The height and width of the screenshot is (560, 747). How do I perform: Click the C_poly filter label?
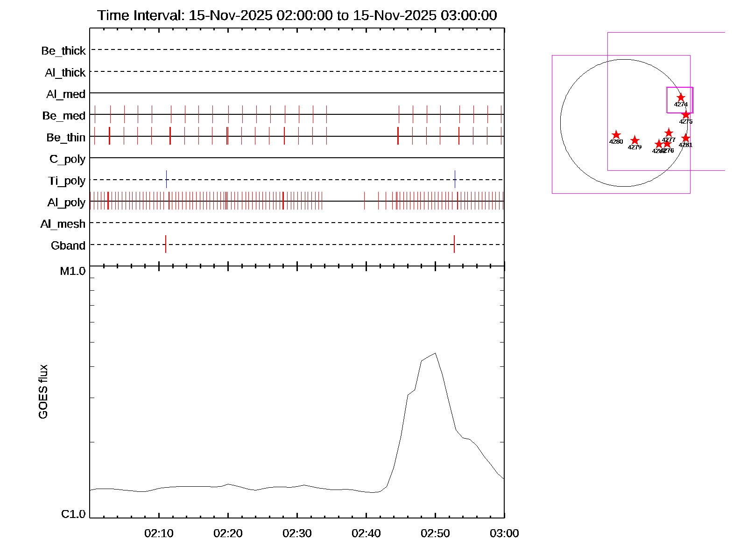(67, 159)
